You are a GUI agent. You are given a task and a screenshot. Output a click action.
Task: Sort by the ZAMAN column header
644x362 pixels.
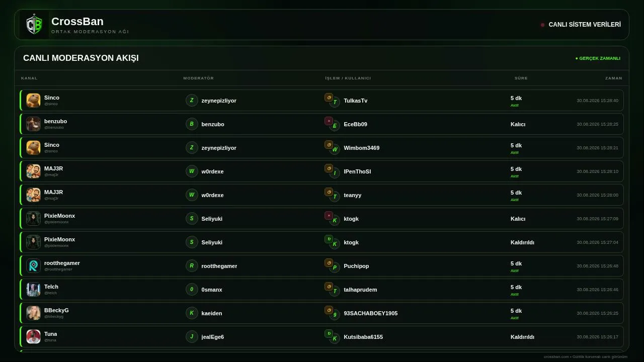click(x=614, y=78)
